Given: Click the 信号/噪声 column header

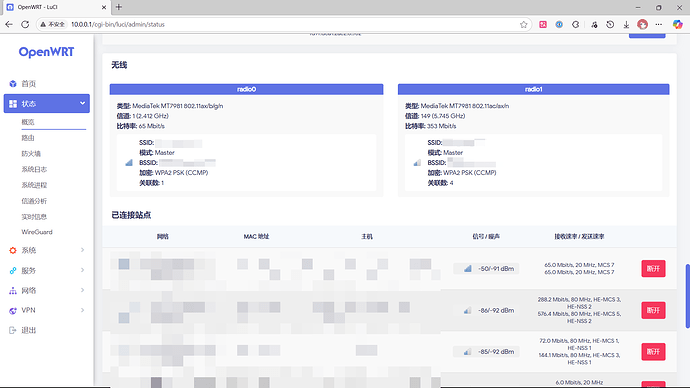Looking at the screenshot, I should pos(486,237).
